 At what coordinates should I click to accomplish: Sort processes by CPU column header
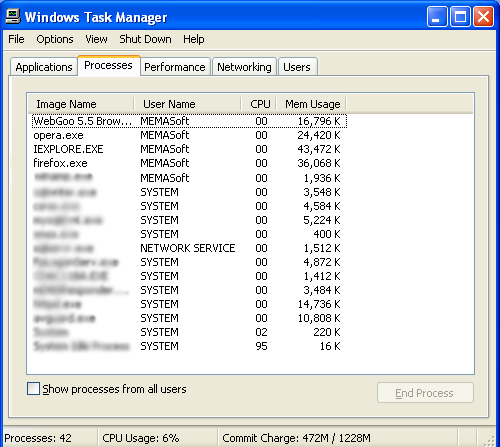[x=260, y=104]
